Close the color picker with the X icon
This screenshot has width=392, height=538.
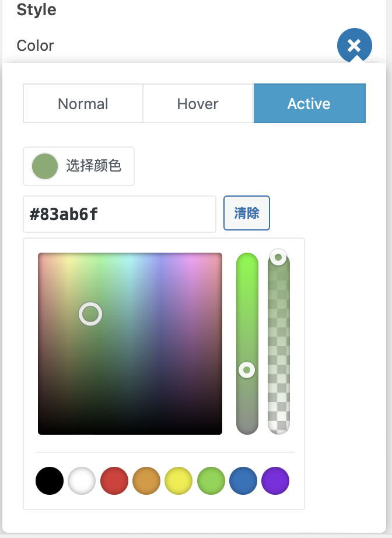click(354, 46)
